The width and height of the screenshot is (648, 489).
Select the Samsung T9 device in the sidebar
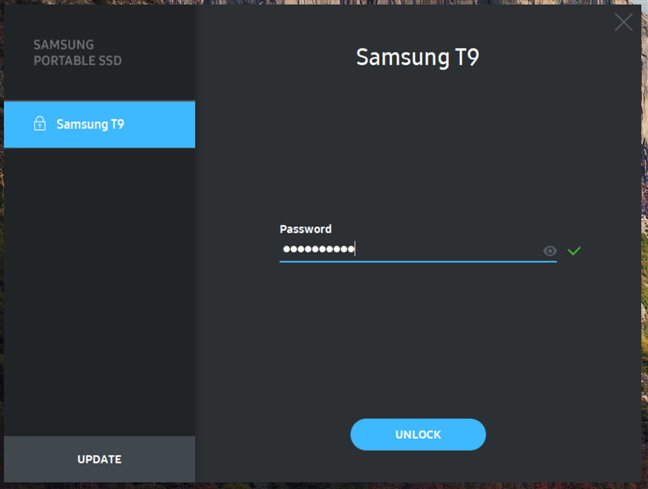[100, 124]
